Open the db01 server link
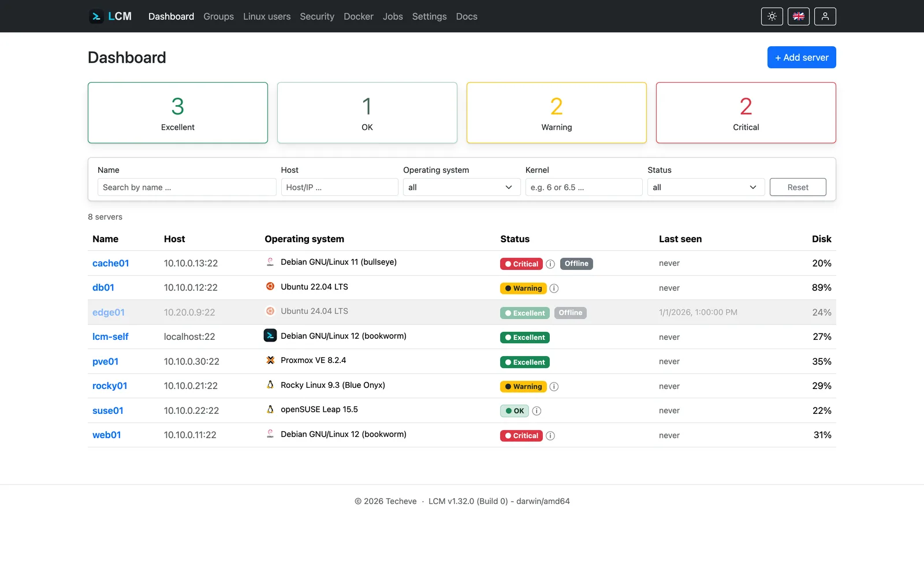 click(x=103, y=287)
